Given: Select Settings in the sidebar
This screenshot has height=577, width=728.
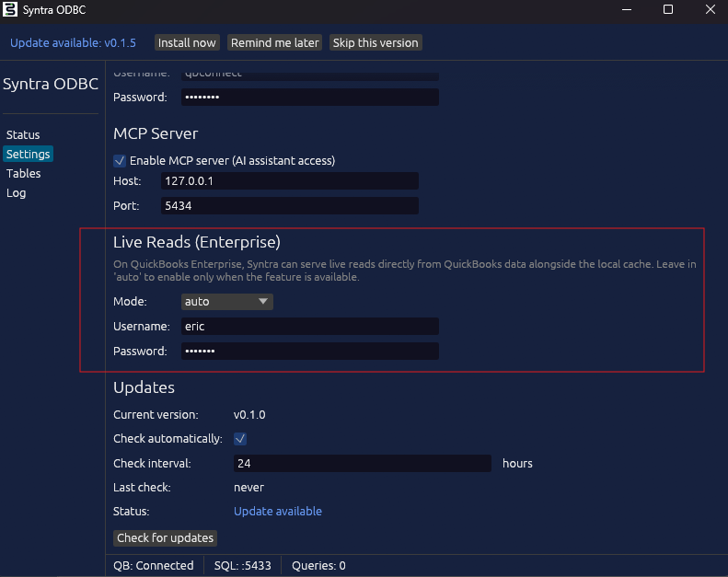Looking at the screenshot, I should pos(28,154).
